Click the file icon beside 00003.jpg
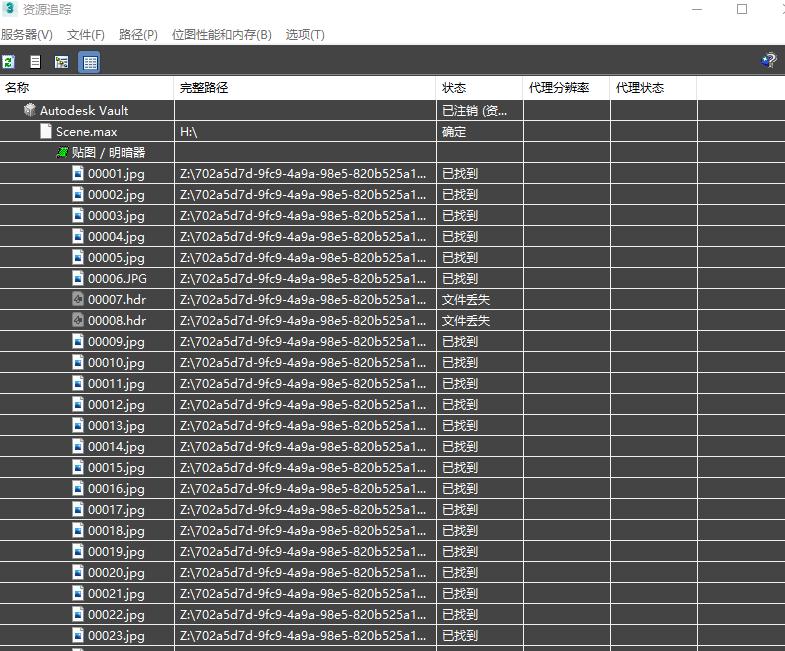 click(78, 215)
